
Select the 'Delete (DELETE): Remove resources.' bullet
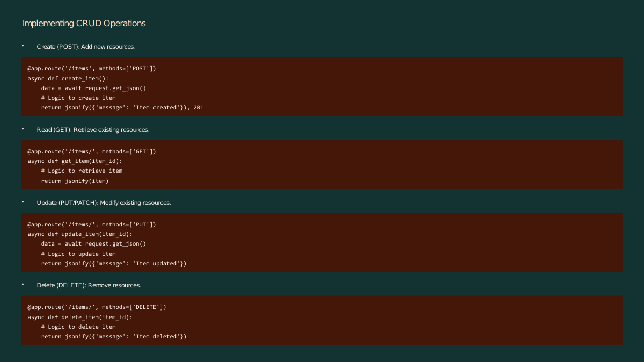(x=89, y=285)
